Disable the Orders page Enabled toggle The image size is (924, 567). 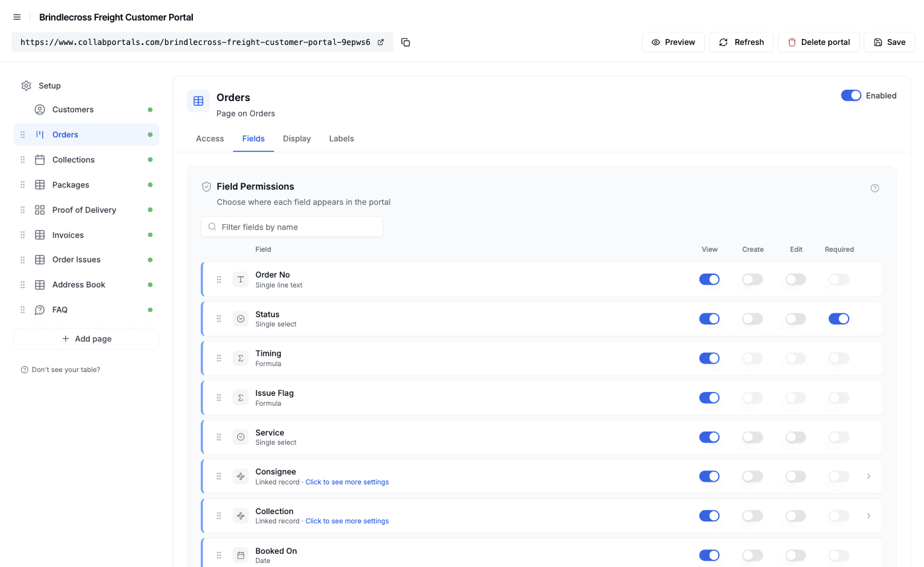[851, 96]
